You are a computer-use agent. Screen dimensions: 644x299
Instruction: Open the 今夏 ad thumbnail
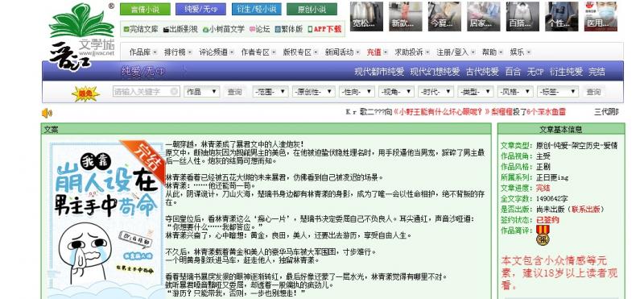tap(444, 16)
